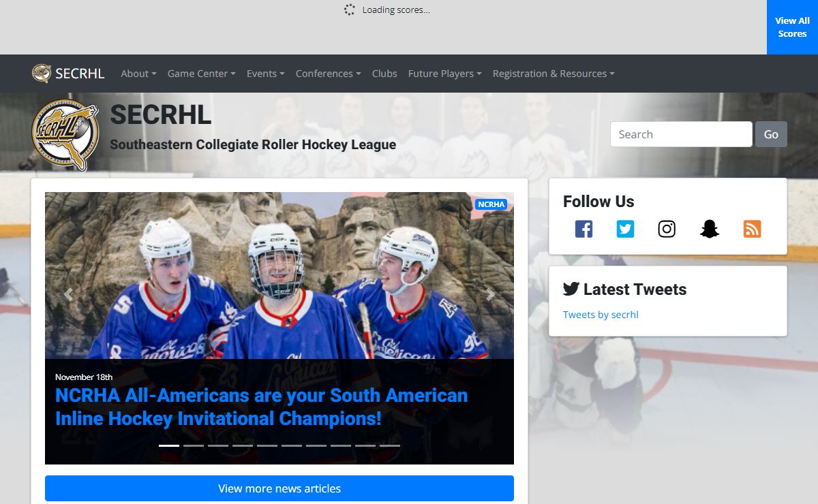
Task: Click the Southeastern Collegiate Roller Hockey League subtitle
Action: coord(253,144)
